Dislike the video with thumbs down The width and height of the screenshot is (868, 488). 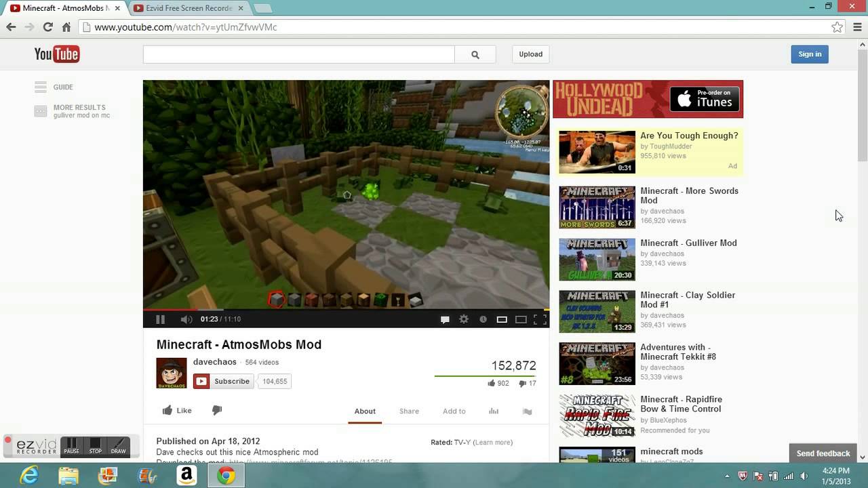click(217, 410)
